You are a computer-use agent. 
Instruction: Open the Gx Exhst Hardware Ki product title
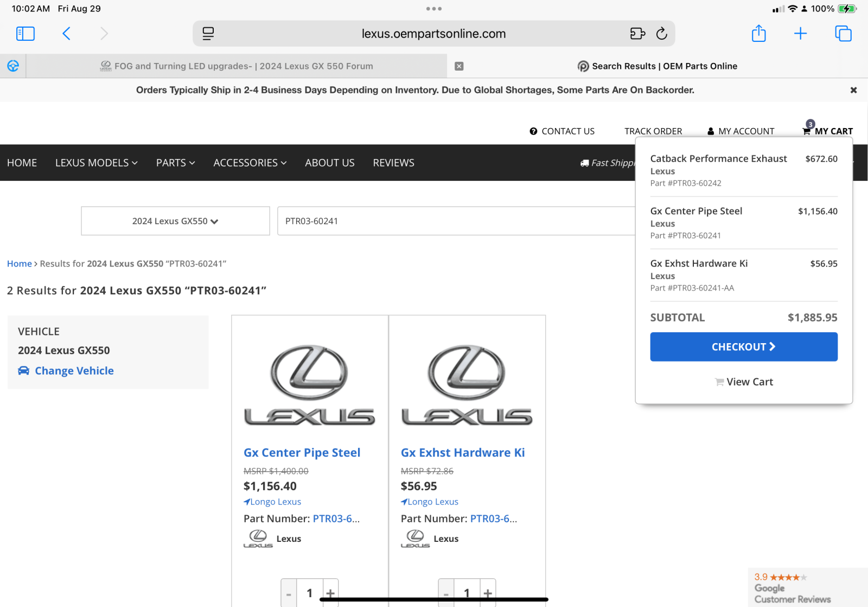(463, 453)
